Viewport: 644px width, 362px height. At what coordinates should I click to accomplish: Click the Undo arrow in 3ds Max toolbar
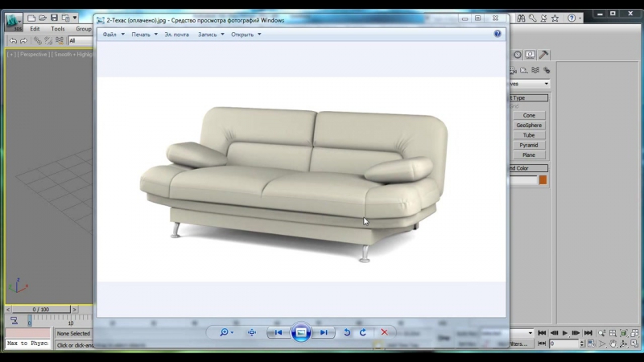pos(13,41)
